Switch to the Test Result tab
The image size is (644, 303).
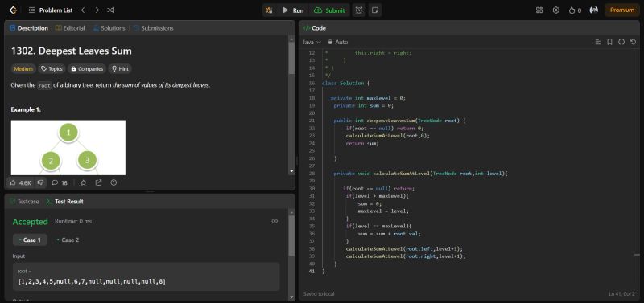tap(64, 201)
